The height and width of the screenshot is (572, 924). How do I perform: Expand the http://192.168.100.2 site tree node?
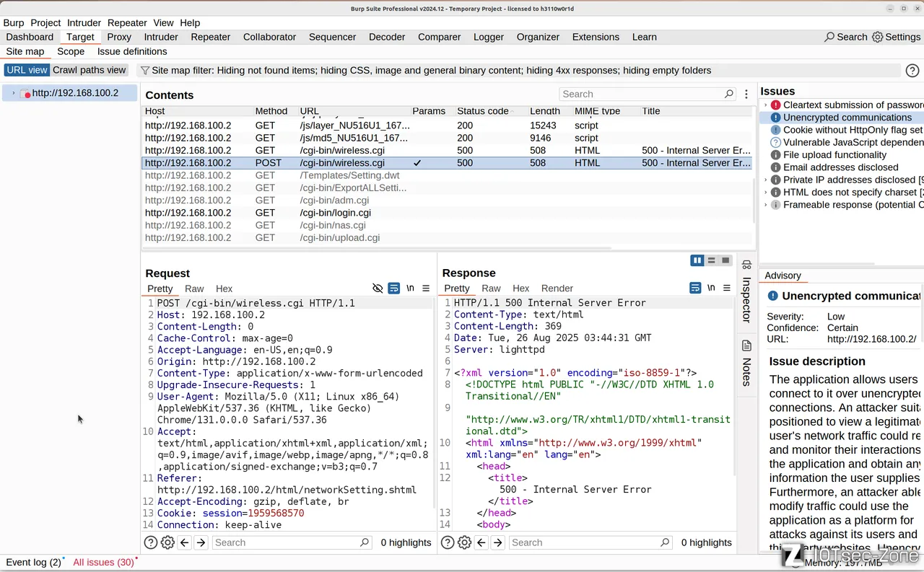point(13,93)
